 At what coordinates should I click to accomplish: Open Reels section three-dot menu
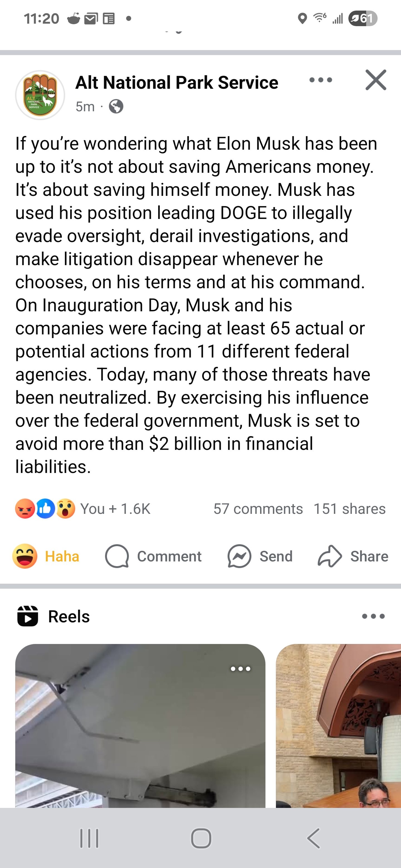click(x=373, y=616)
